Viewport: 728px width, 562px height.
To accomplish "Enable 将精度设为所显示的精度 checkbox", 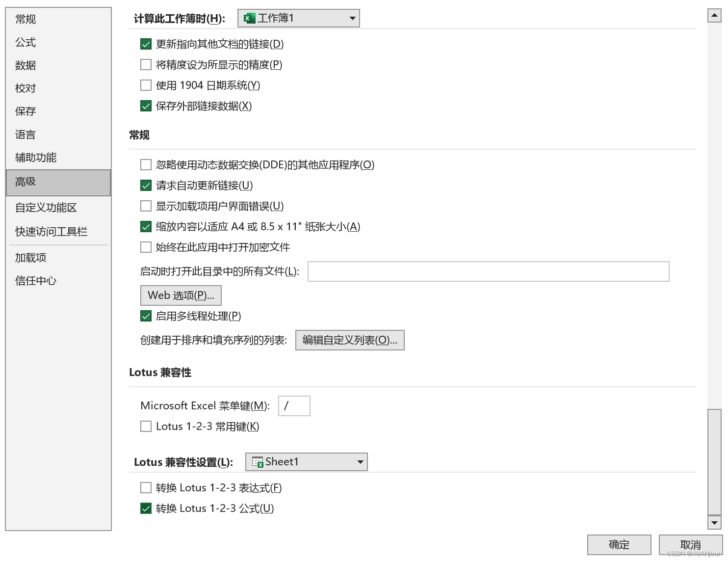I will pyautogui.click(x=146, y=65).
